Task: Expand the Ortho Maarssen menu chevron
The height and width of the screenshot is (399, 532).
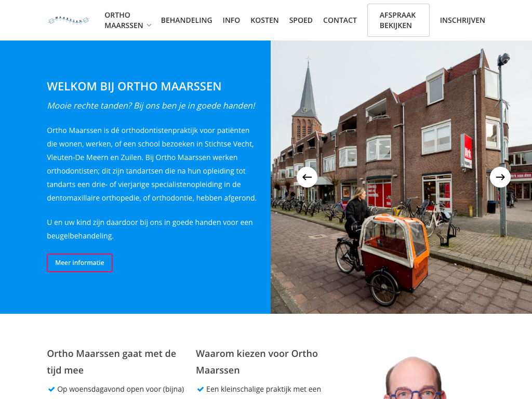Action: pos(149,26)
